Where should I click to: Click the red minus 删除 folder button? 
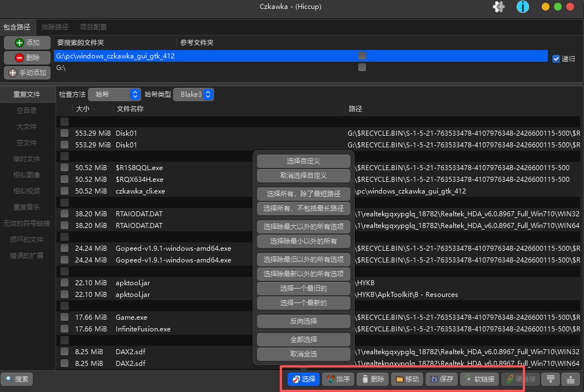click(x=27, y=58)
